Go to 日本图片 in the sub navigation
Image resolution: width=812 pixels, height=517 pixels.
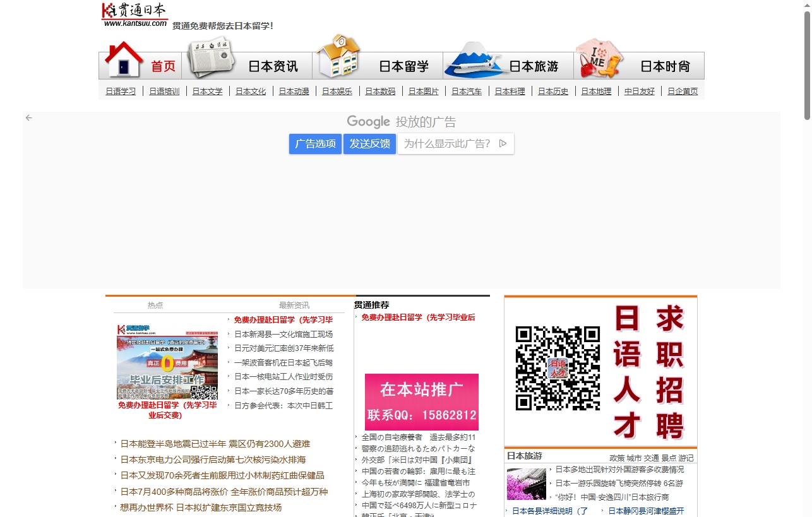(424, 91)
